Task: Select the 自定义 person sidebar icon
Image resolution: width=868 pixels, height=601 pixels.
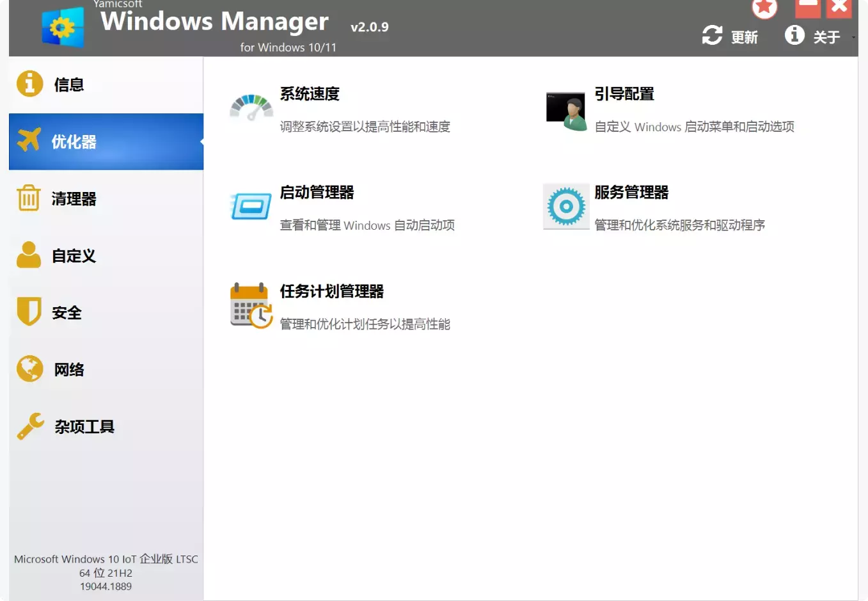Action: pyautogui.click(x=29, y=255)
